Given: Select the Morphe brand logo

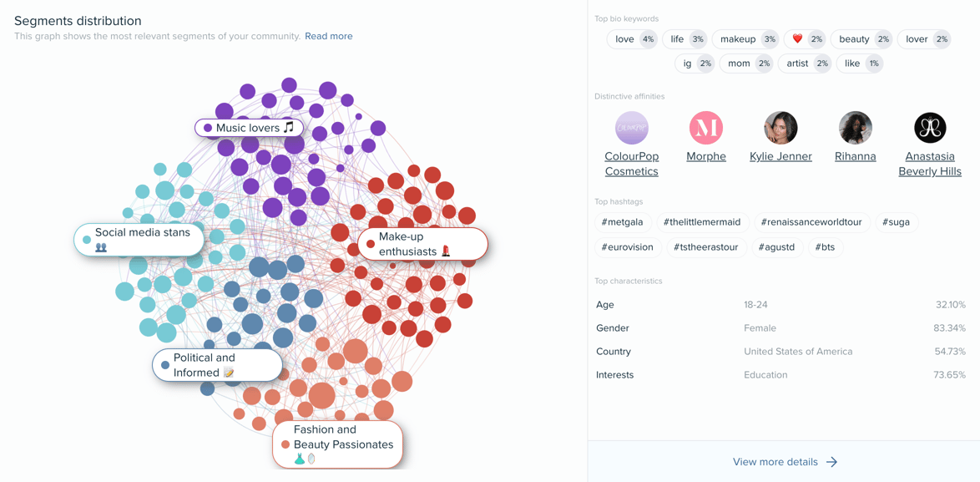Looking at the screenshot, I should click(x=705, y=127).
